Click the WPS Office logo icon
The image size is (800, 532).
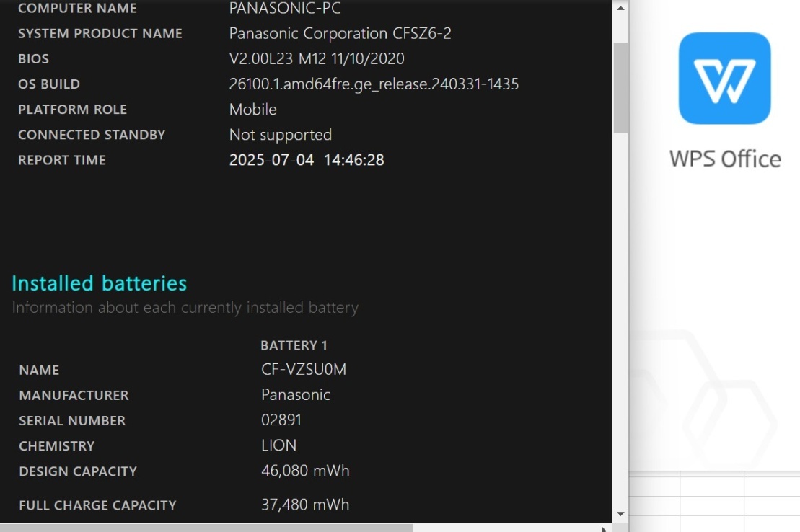click(724, 78)
